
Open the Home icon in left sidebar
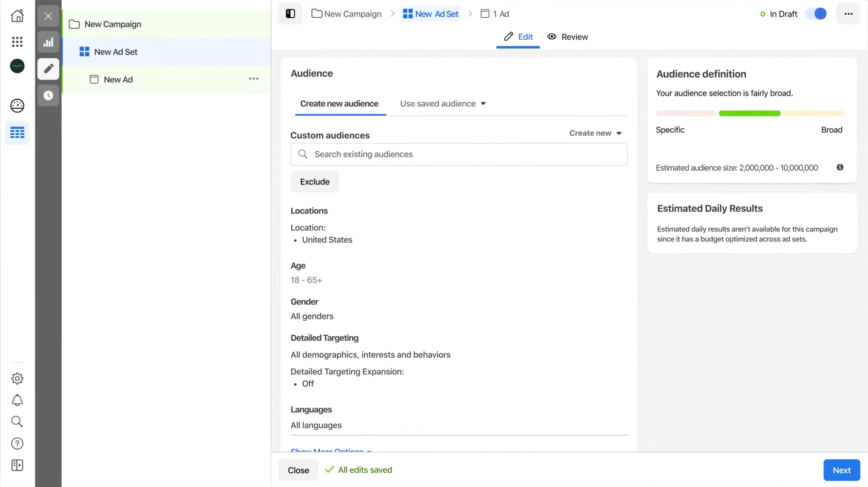(17, 15)
